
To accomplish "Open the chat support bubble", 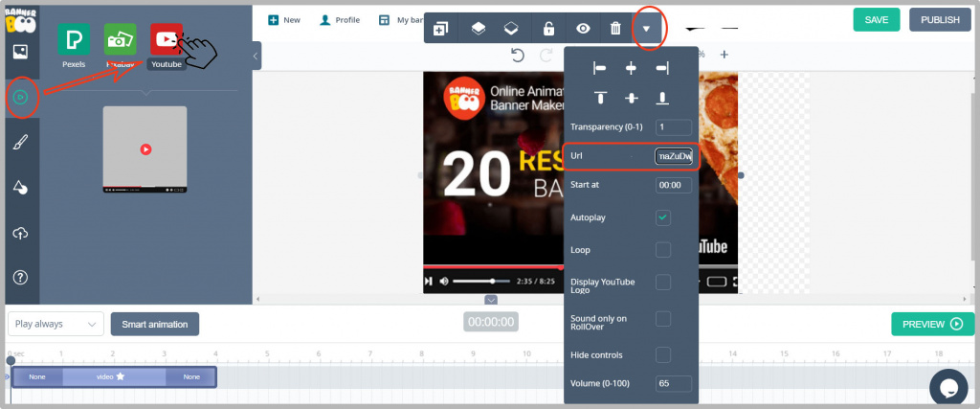I will click(x=948, y=388).
